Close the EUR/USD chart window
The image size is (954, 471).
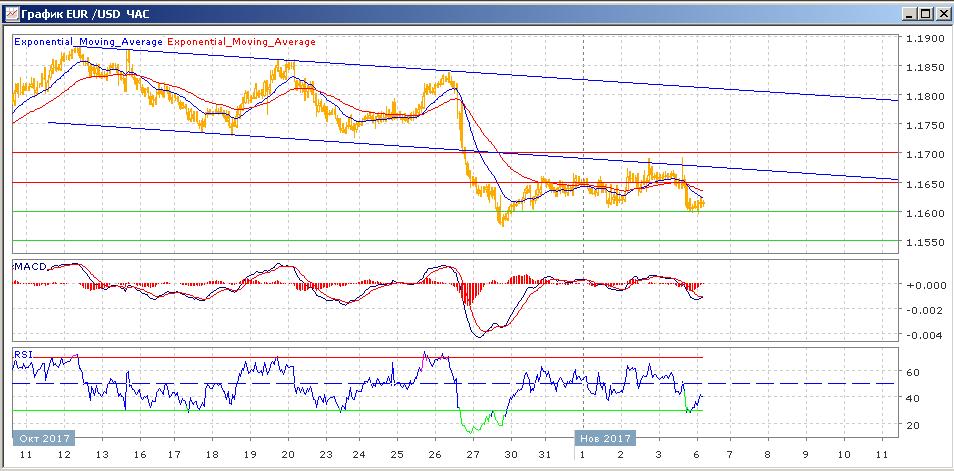pos(941,13)
